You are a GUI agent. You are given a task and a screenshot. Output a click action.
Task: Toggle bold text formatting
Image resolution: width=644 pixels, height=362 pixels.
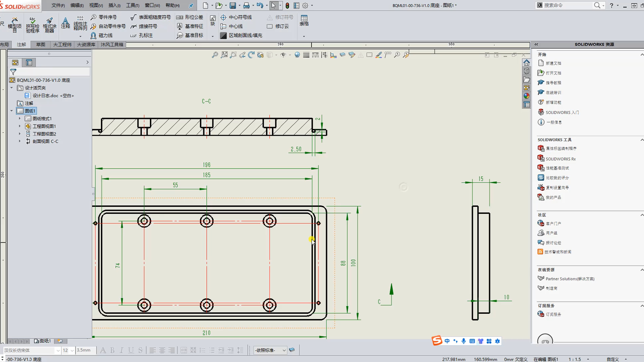112,350
